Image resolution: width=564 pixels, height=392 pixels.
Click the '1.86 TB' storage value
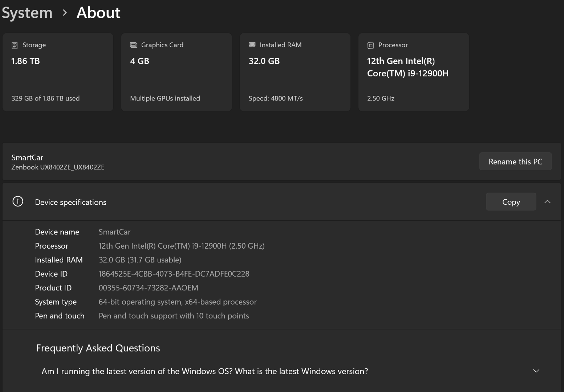[x=25, y=61]
